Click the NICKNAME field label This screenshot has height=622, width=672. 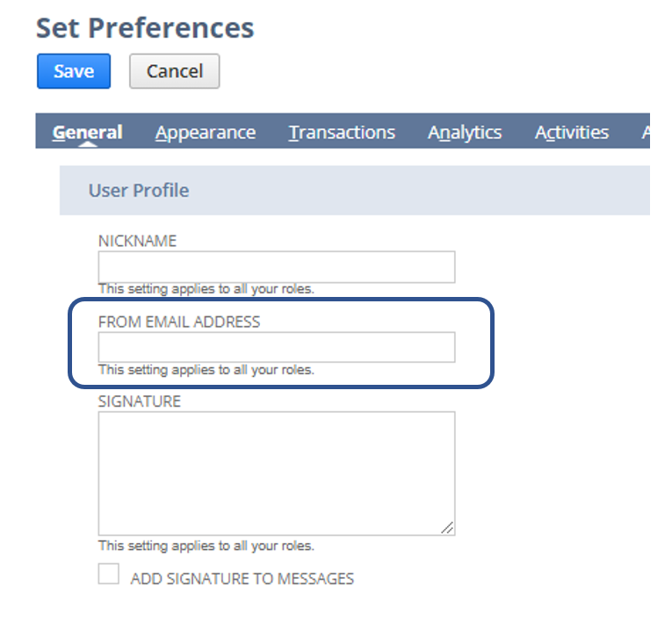click(x=137, y=241)
